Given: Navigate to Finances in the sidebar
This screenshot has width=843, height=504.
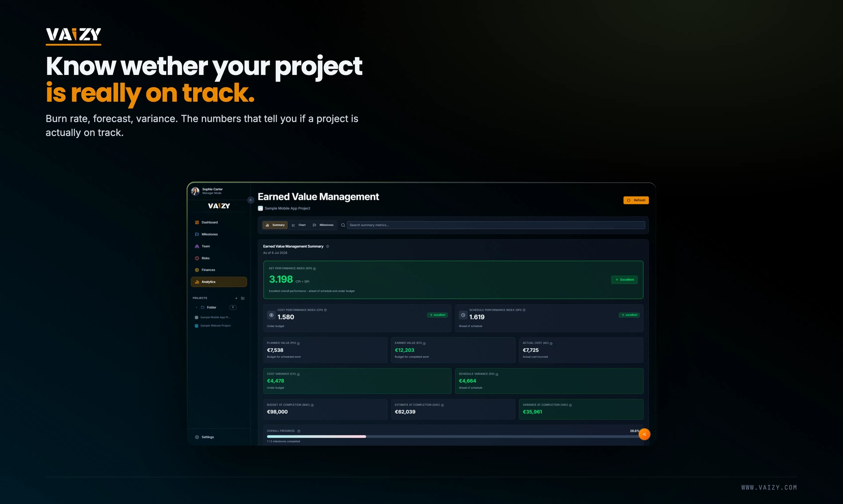Looking at the screenshot, I should pos(219,270).
